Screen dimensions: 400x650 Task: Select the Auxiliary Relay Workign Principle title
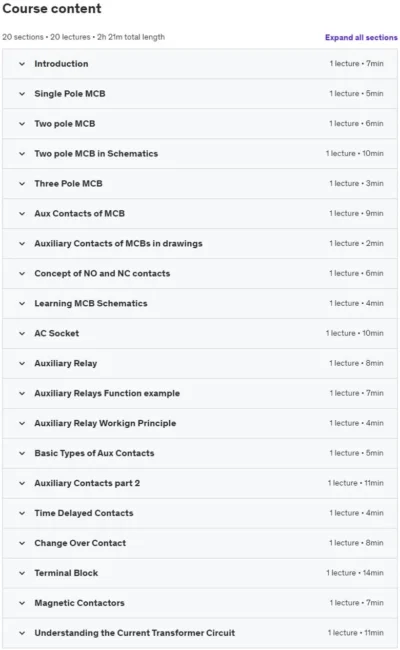tap(105, 423)
